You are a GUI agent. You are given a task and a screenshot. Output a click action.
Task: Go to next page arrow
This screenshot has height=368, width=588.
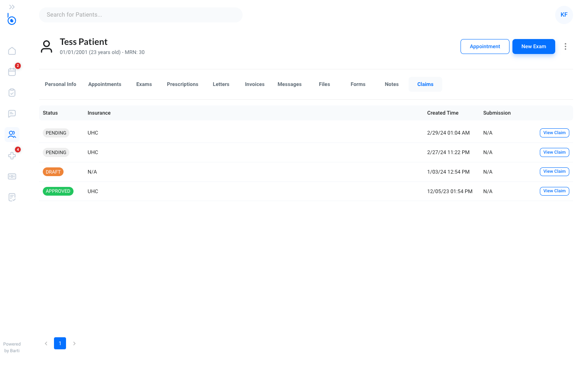pyautogui.click(x=74, y=343)
